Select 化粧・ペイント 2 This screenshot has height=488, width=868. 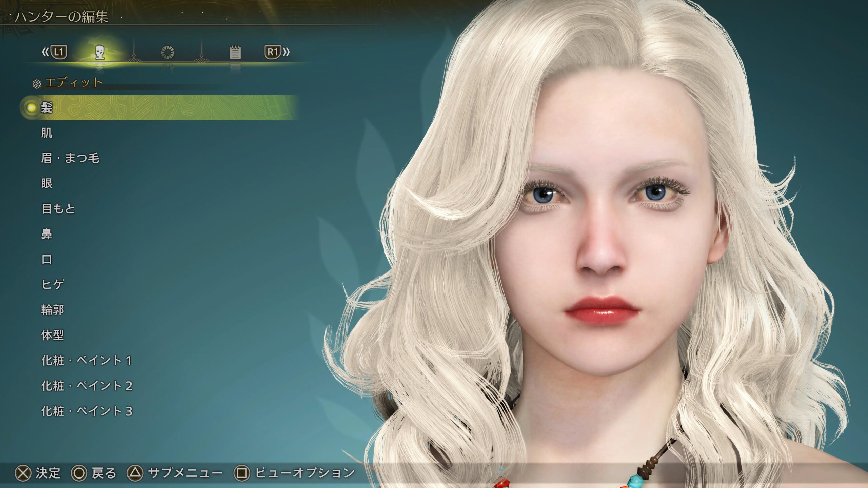86,386
